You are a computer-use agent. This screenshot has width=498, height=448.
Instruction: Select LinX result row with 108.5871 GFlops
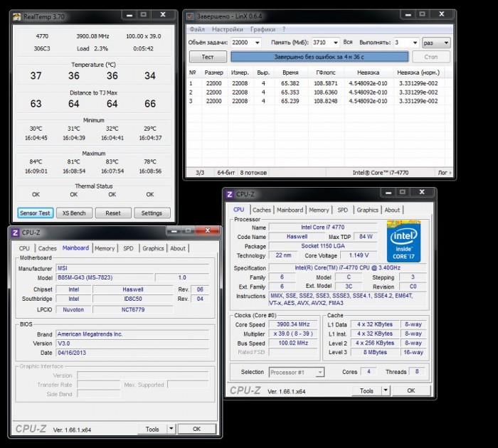[x=319, y=83]
